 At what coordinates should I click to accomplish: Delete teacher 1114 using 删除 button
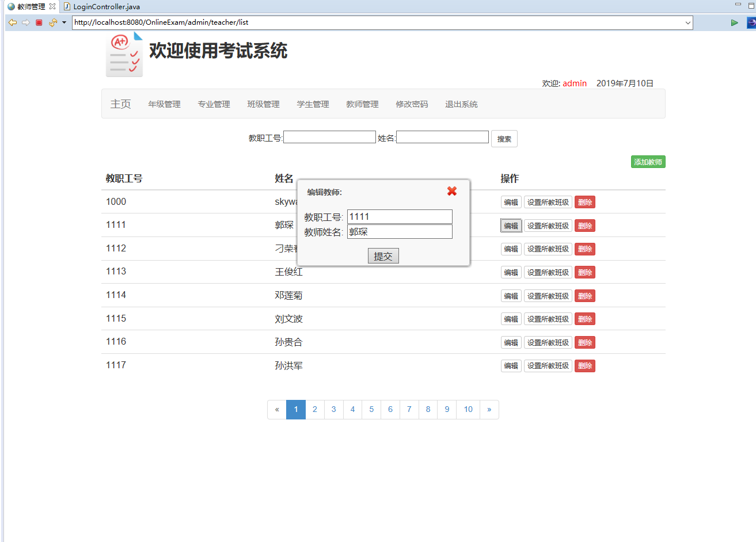[x=584, y=296]
